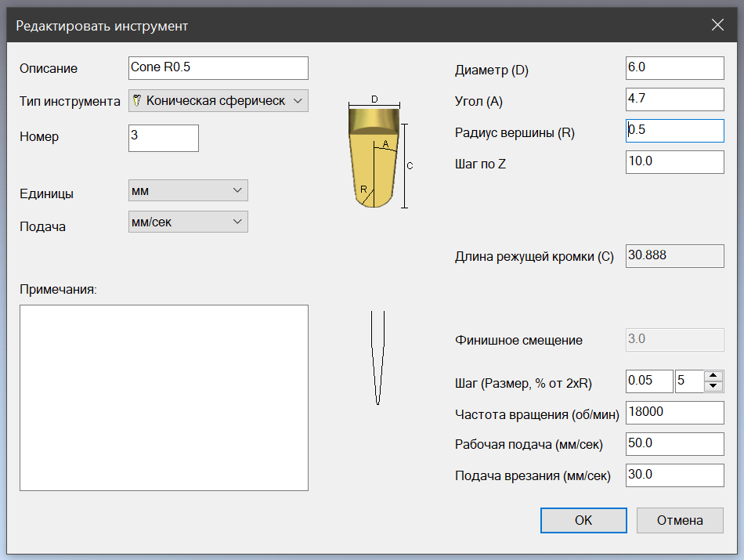Select the Z step value field
Screen dimensions: 744x560
[x=674, y=162]
